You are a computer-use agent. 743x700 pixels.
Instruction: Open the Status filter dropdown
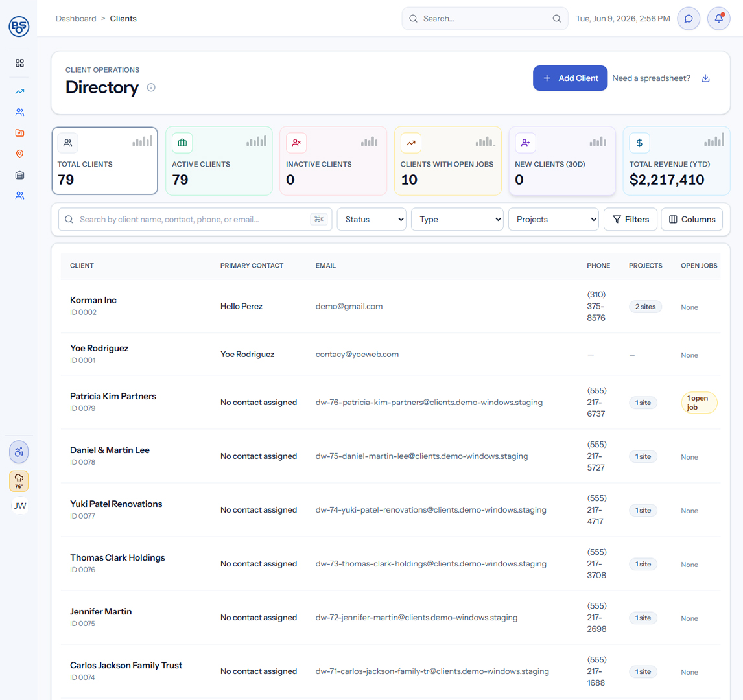tap(371, 219)
